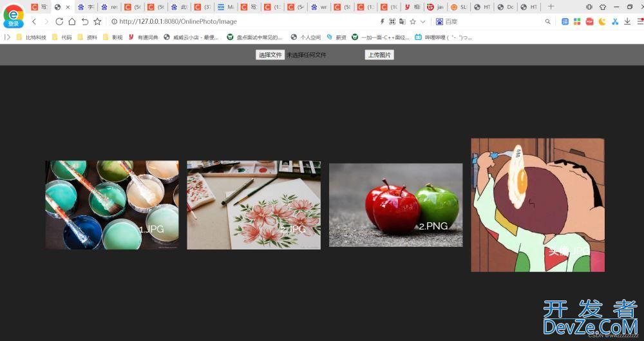Image resolution: width=644 pixels, height=341 pixels.
Task: Switch to the 'Dc' tab
Action: (x=505, y=7)
